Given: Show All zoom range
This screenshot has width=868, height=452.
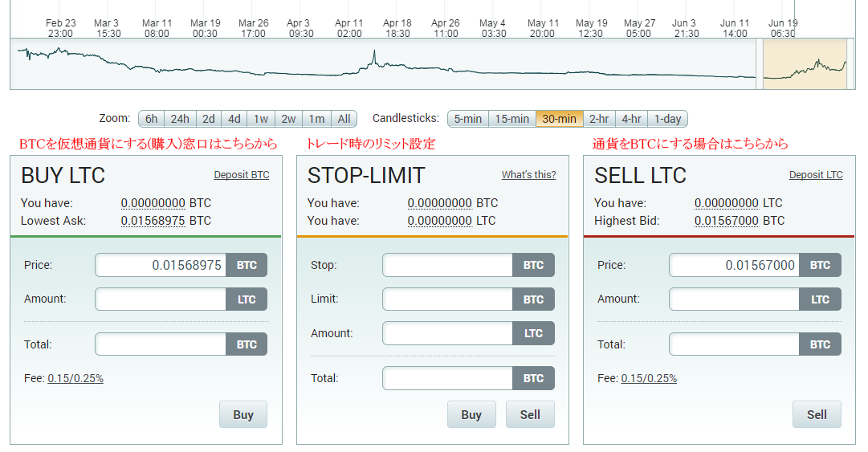Looking at the screenshot, I should tap(344, 119).
